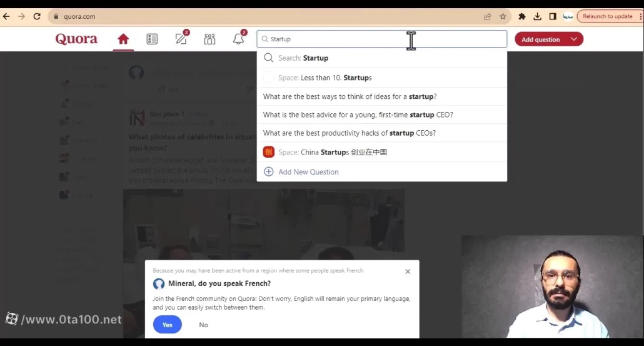The height and width of the screenshot is (346, 644).
Task: Choose 'Less than 10. Startups' space
Action: (336, 78)
